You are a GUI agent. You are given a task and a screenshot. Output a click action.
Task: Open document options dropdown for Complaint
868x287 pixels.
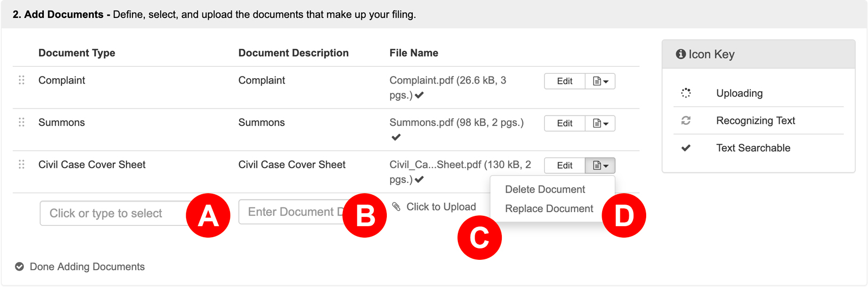click(600, 81)
